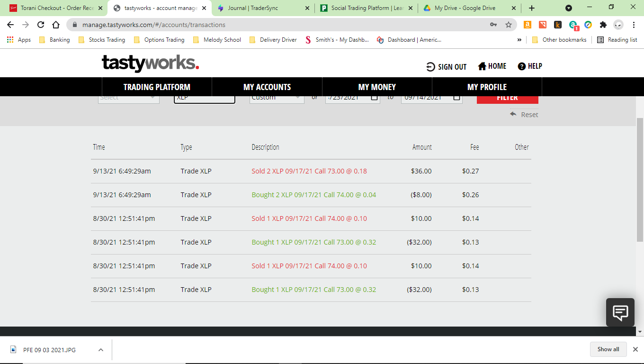Click the tastyworks logo

(150, 63)
